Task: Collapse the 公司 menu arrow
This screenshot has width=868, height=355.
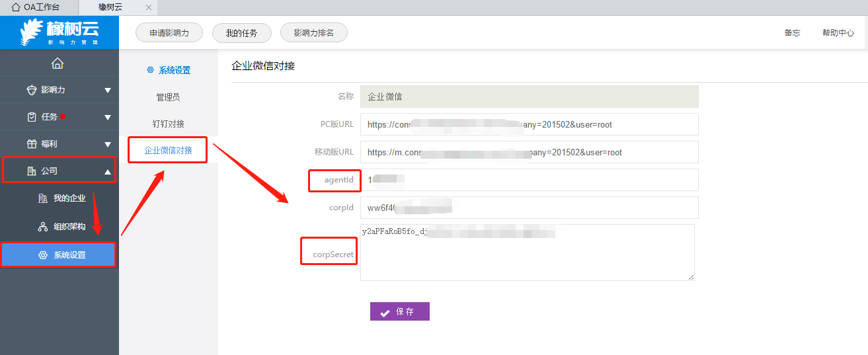Action: point(108,171)
